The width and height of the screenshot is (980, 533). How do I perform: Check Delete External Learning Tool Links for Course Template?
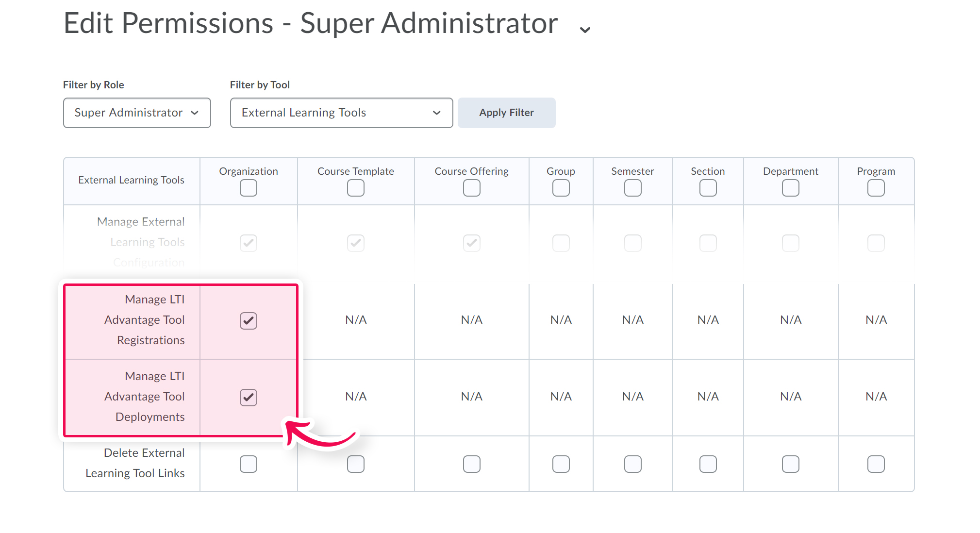356,464
